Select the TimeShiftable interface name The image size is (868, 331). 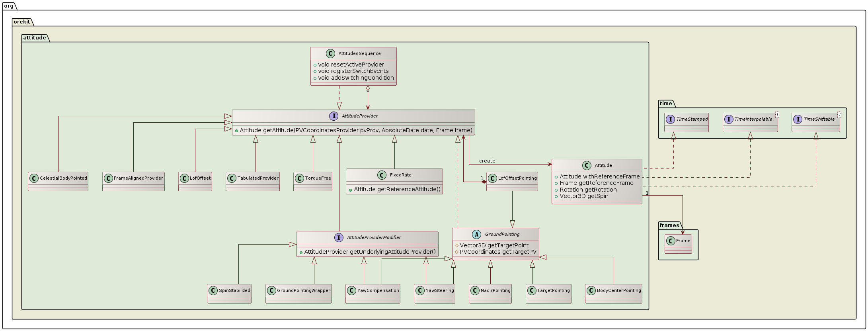click(x=820, y=119)
